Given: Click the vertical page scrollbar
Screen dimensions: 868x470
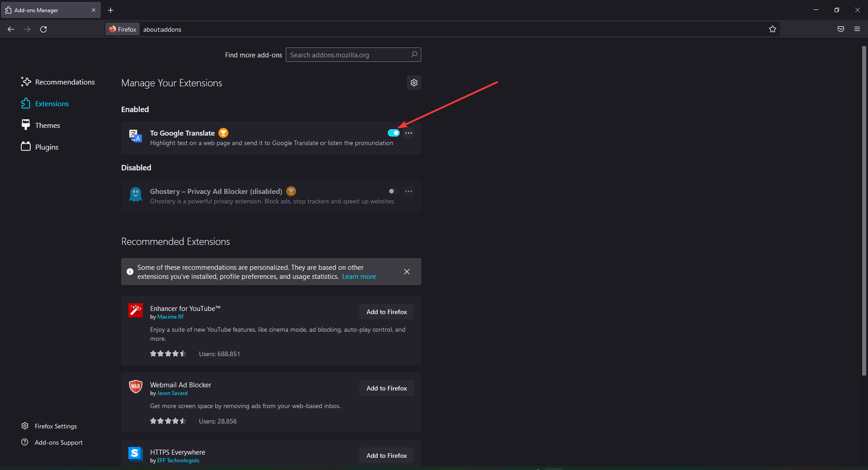Looking at the screenshot, I should coord(864,211).
